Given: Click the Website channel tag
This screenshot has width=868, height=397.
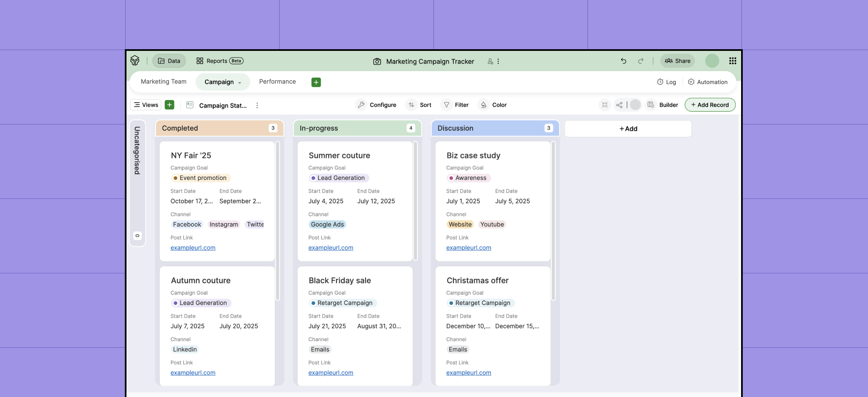Looking at the screenshot, I should [x=460, y=225].
